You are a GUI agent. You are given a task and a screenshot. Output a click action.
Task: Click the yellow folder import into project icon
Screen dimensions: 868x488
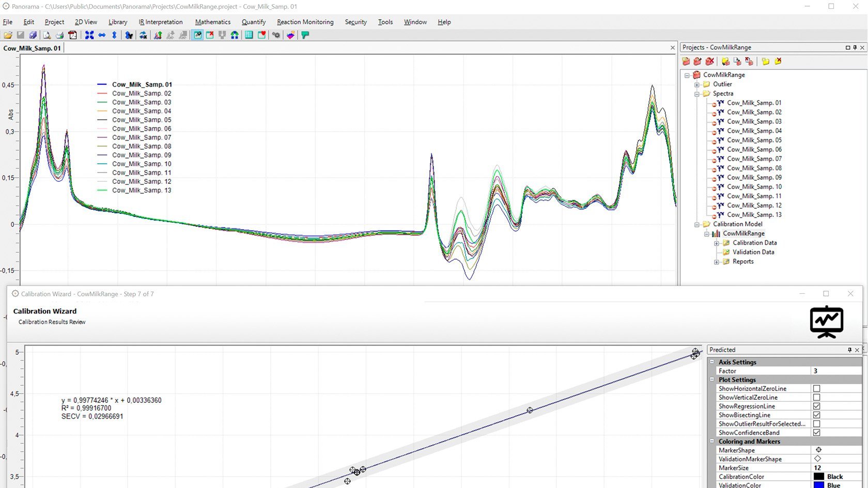(725, 61)
